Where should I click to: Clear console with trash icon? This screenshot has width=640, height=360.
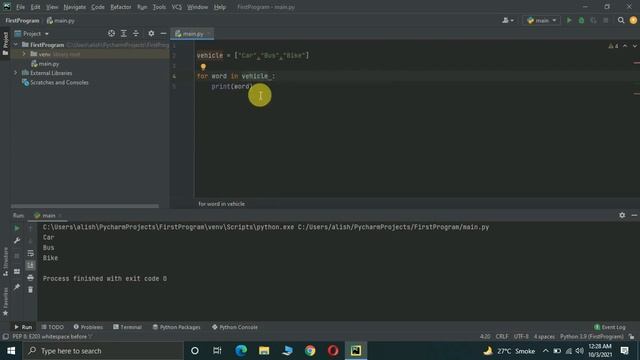point(30,290)
